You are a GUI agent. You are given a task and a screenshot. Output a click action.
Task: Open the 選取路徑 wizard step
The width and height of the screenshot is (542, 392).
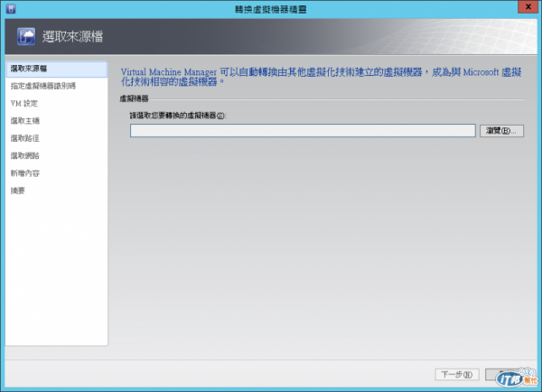coord(25,138)
